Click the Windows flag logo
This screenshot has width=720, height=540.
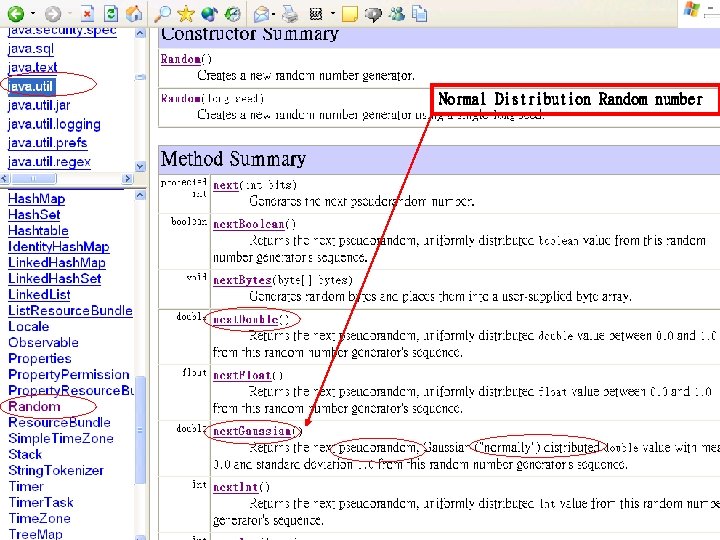click(691, 9)
